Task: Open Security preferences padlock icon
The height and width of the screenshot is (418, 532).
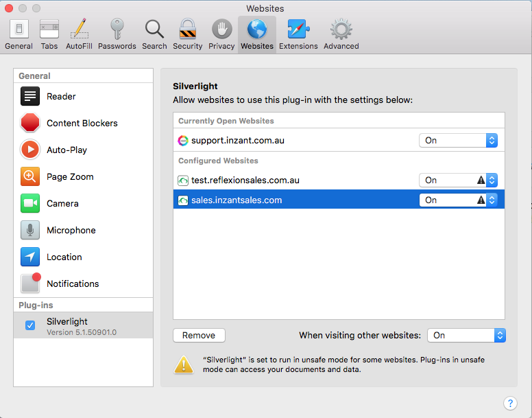Action: coord(188,30)
